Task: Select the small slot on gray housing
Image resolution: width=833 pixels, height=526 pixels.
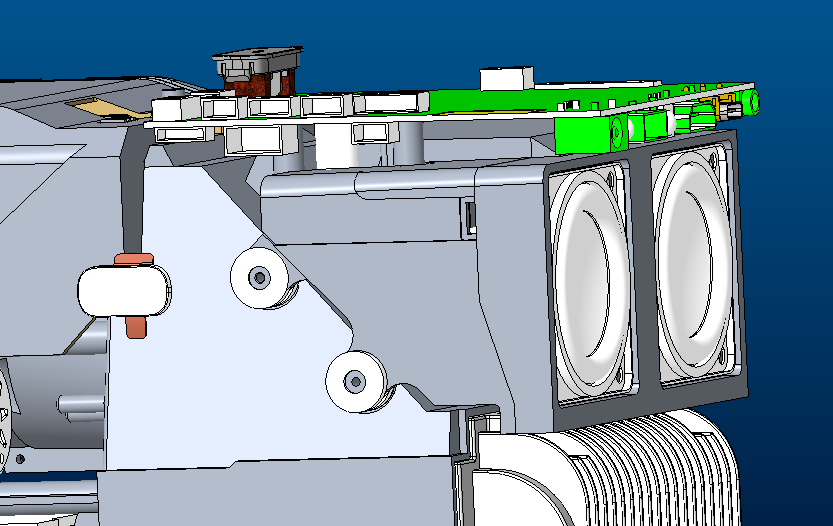Action: (x=470, y=218)
